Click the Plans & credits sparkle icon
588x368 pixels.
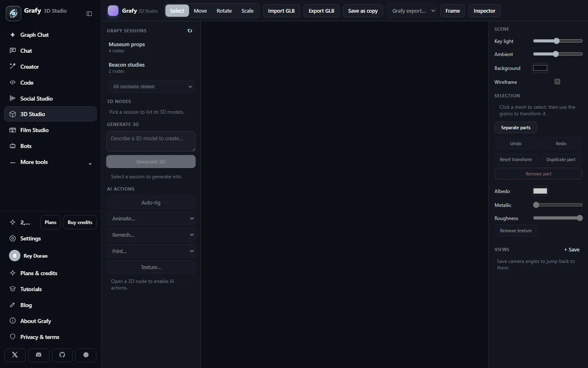[x=13, y=273]
